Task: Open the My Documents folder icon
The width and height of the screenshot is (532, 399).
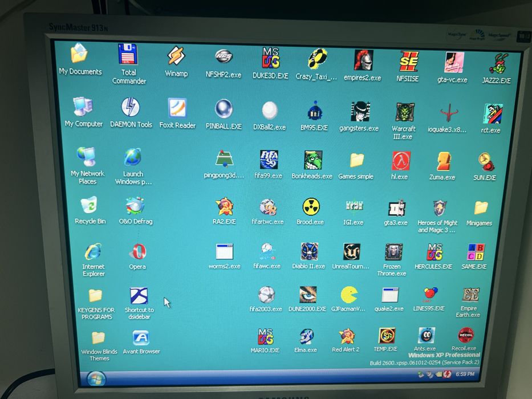Action: [x=79, y=53]
